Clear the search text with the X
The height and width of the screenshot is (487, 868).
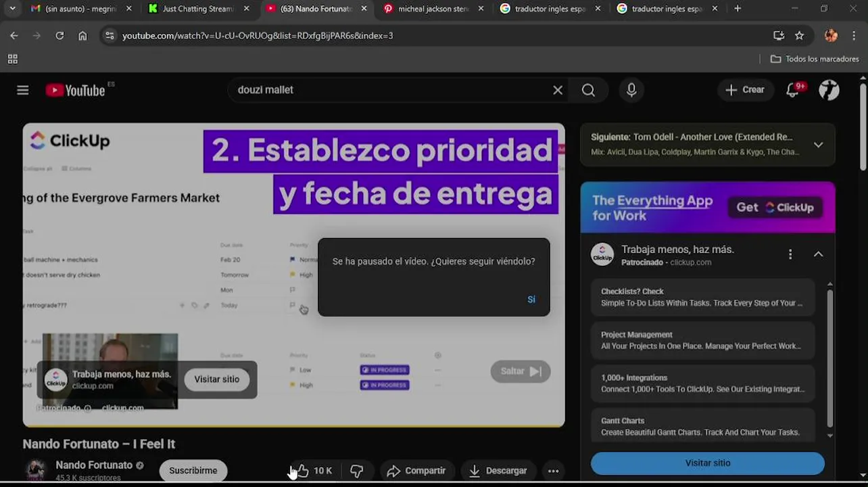(558, 90)
